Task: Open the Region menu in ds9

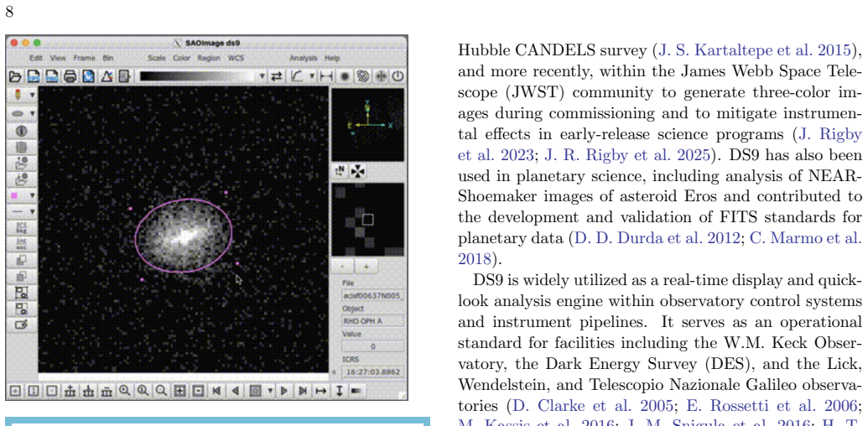Action: (x=209, y=58)
